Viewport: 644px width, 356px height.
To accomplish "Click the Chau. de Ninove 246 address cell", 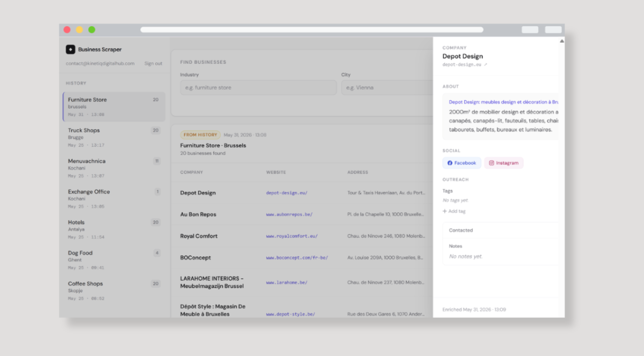I will 385,236.
